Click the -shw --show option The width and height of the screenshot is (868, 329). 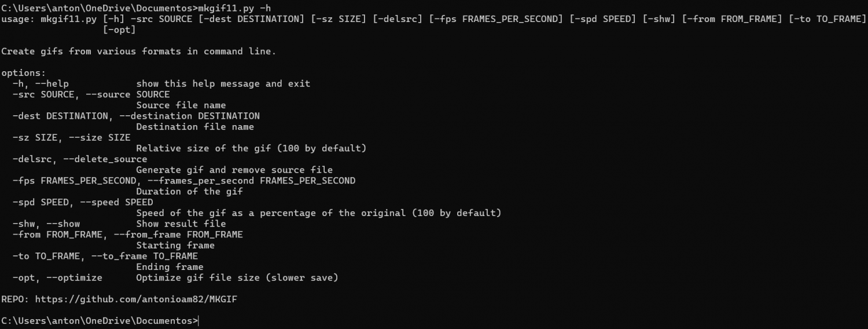[x=46, y=224]
